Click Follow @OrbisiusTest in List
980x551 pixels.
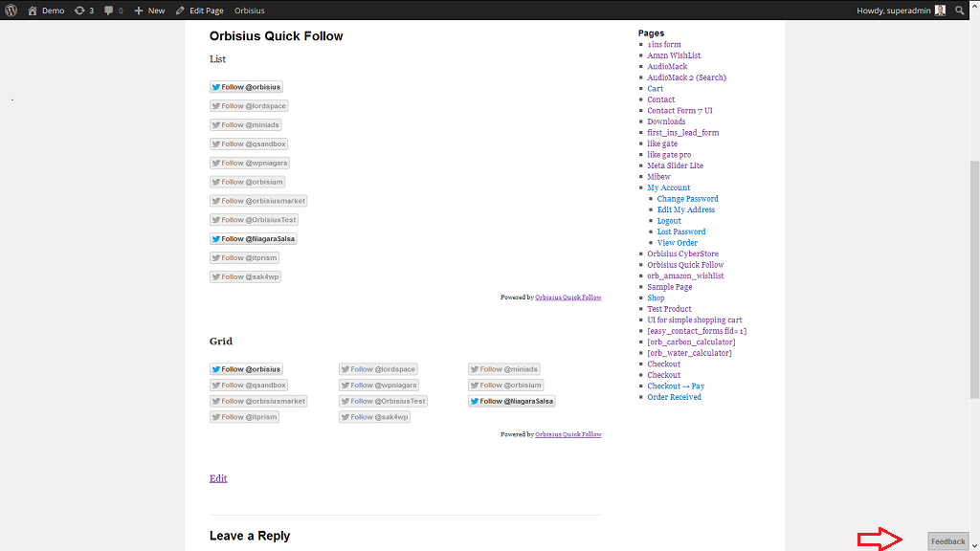coord(254,219)
